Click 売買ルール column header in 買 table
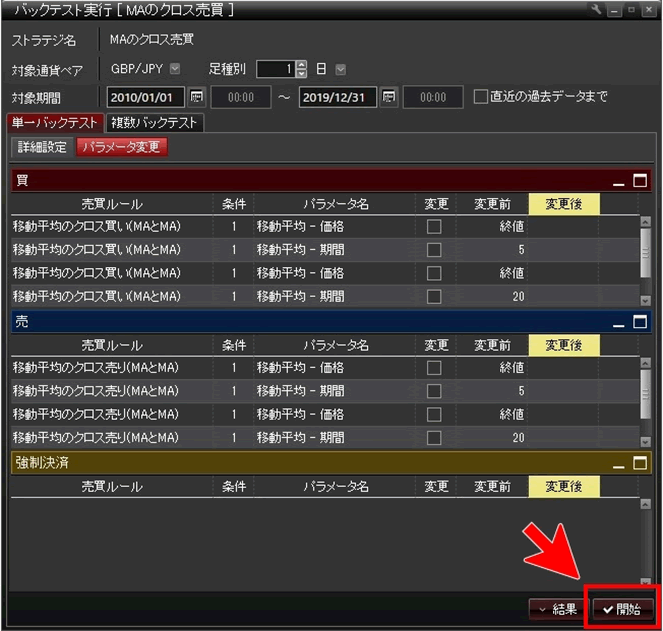Screen dimensions: 663x631 pos(112,204)
